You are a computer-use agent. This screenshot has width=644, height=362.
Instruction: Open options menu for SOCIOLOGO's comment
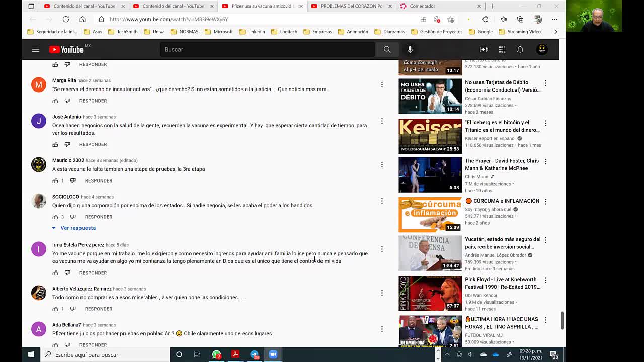click(x=382, y=201)
